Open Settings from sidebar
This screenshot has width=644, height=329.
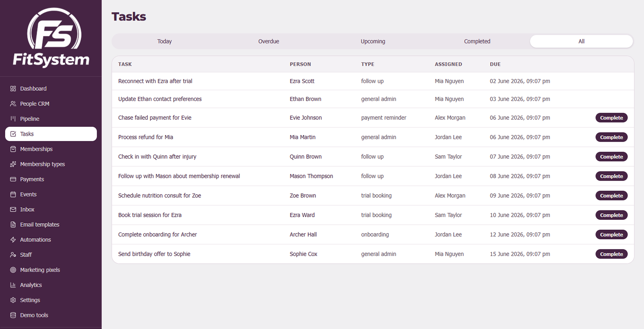[51, 300]
